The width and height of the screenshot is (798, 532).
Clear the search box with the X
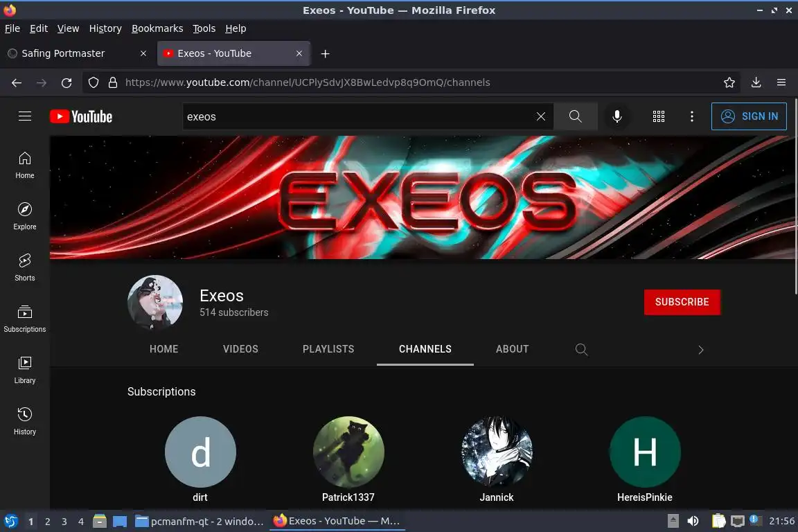click(x=540, y=116)
